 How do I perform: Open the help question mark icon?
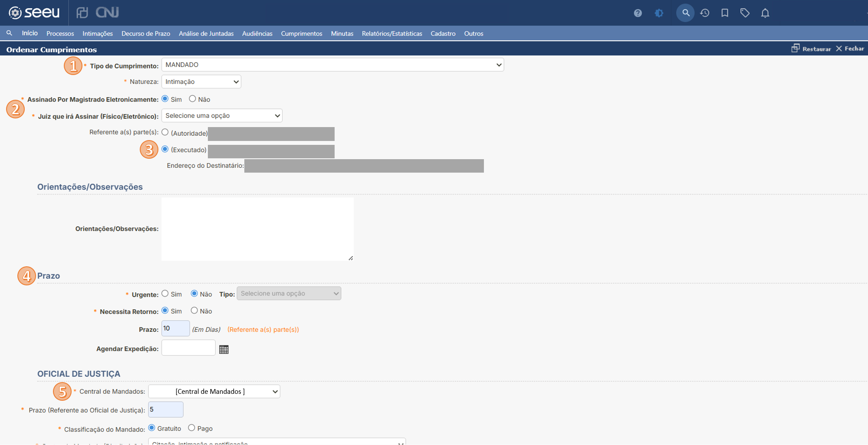click(x=638, y=13)
